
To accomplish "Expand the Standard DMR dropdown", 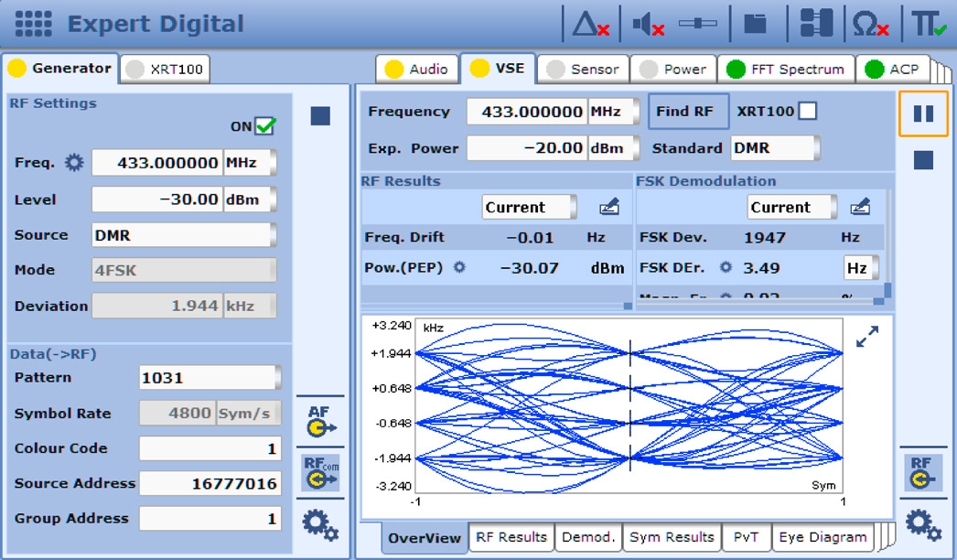I will pyautogui.click(x=775, y=148).
